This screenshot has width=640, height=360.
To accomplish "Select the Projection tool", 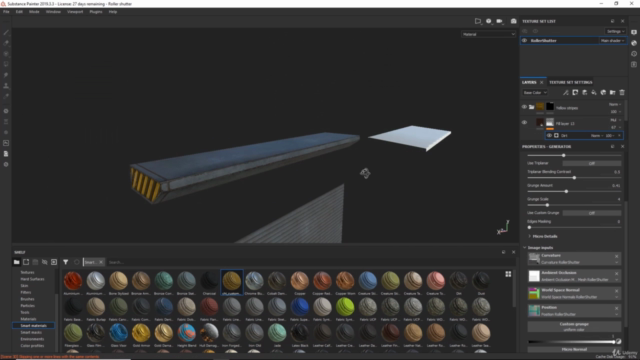I will point(6,53).
